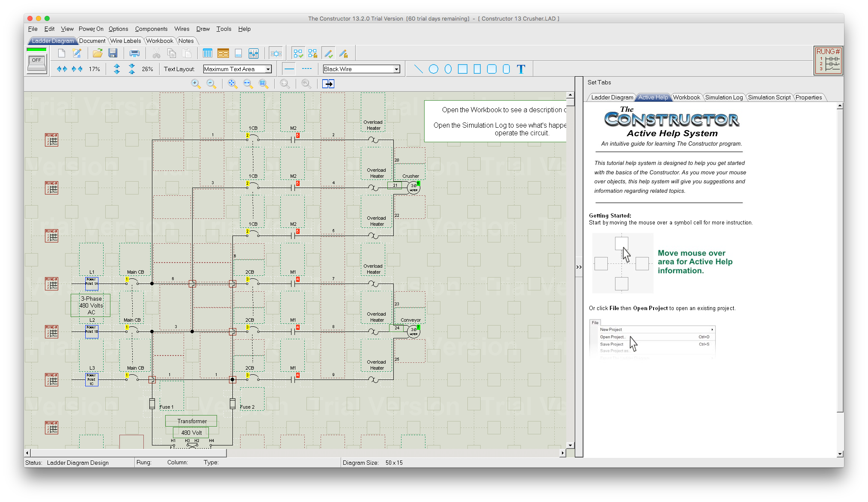Viewport: 868px width, 502px height.
Task: Switch to the Workbook tab above the diagram
Action: [159, 41]
